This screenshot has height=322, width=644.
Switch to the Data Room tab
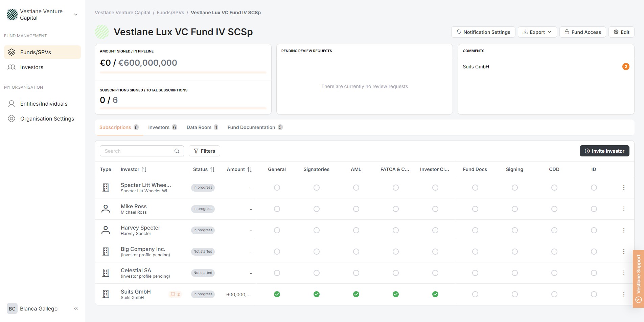pyautogui.click(x=202, y=127)
